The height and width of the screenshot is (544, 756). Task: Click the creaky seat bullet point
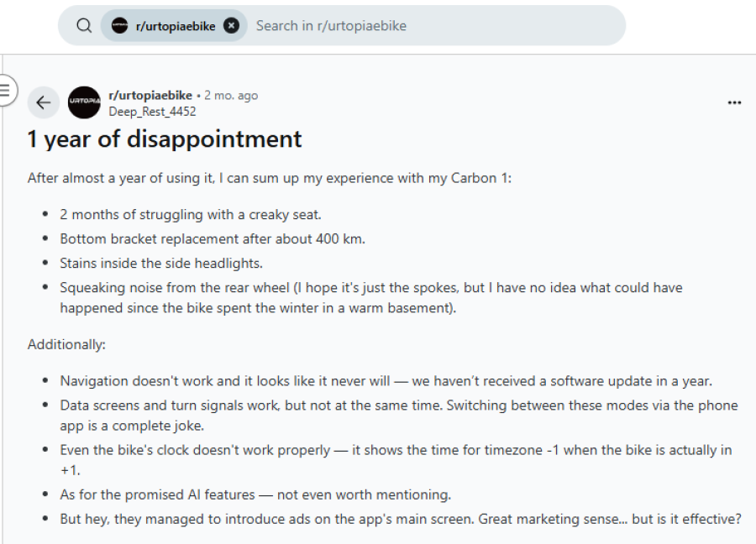(x=191, y=214)
